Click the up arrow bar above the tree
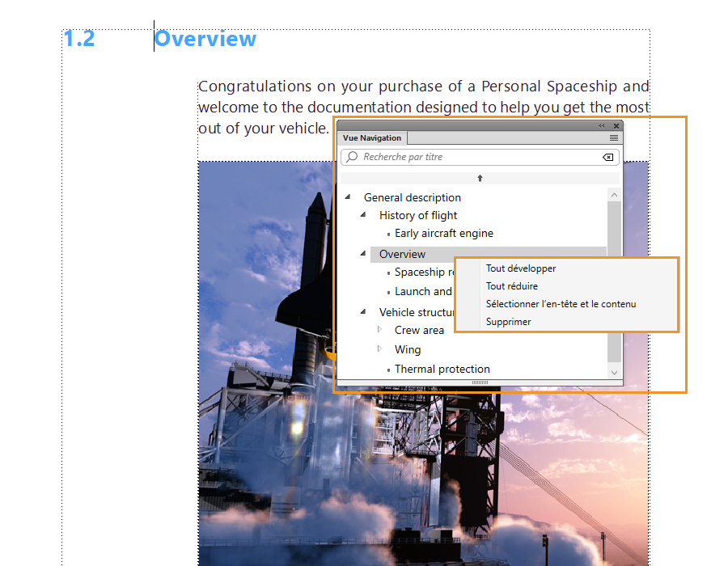 click(480, 178)
